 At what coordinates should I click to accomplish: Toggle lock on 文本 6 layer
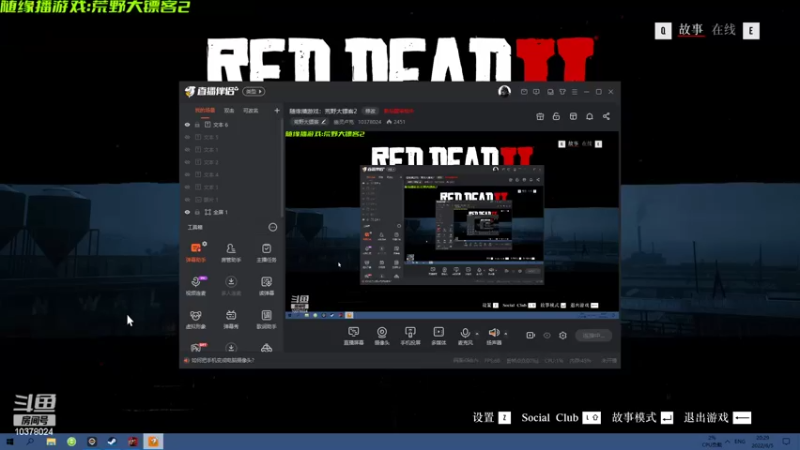197,124
